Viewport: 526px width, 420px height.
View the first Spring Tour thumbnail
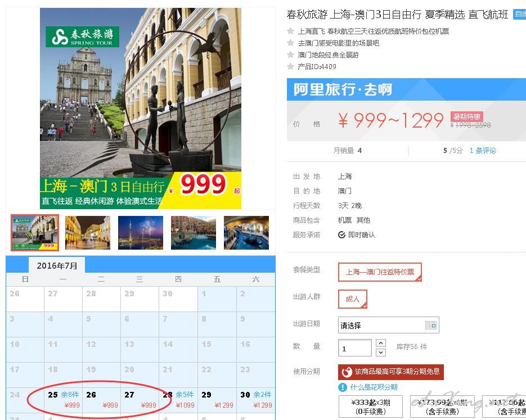click(35, 233)
